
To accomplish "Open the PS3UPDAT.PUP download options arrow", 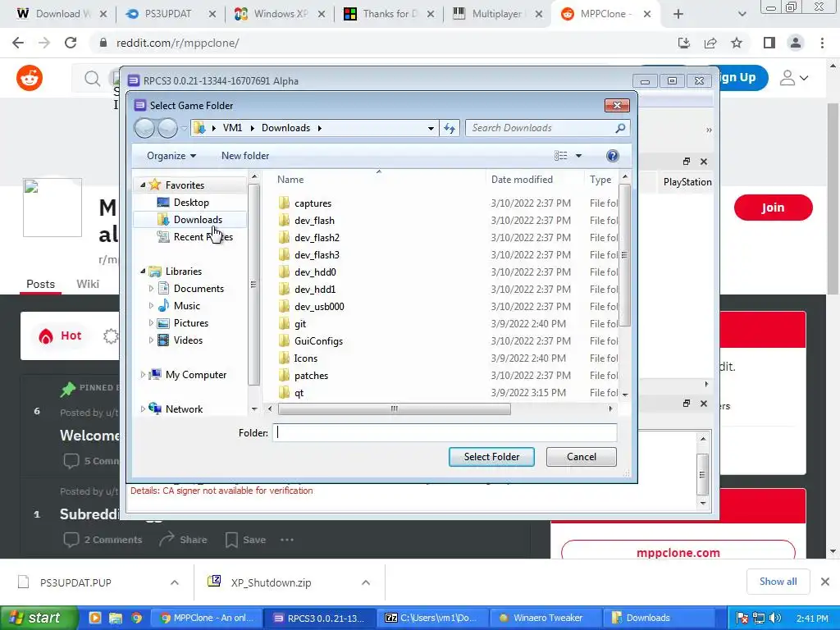I will click(175, 582).
